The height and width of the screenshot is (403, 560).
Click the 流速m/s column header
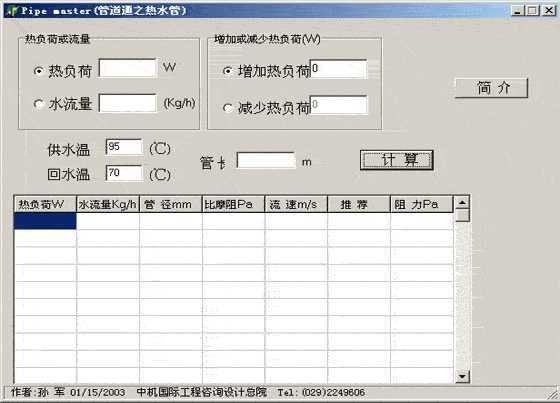point(296,204)
